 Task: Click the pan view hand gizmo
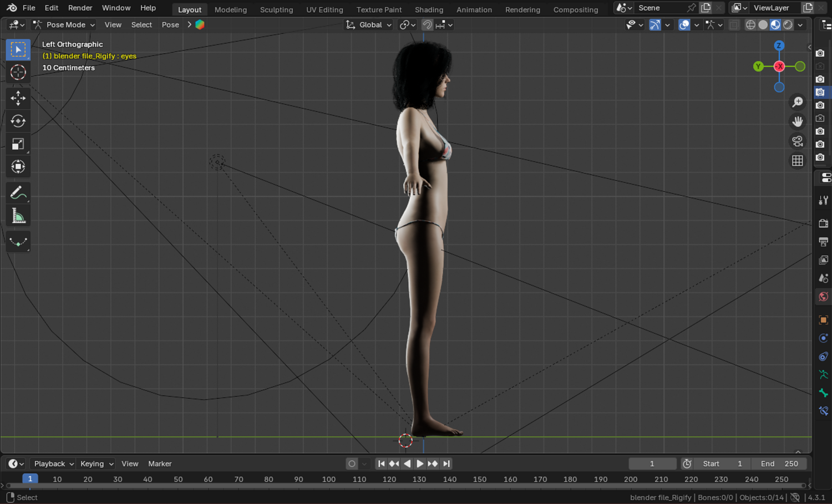pos(798,121)
